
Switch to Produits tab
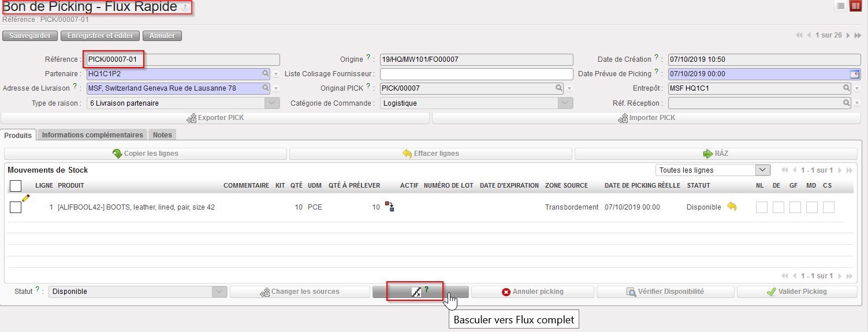click(x=18, y=135)
